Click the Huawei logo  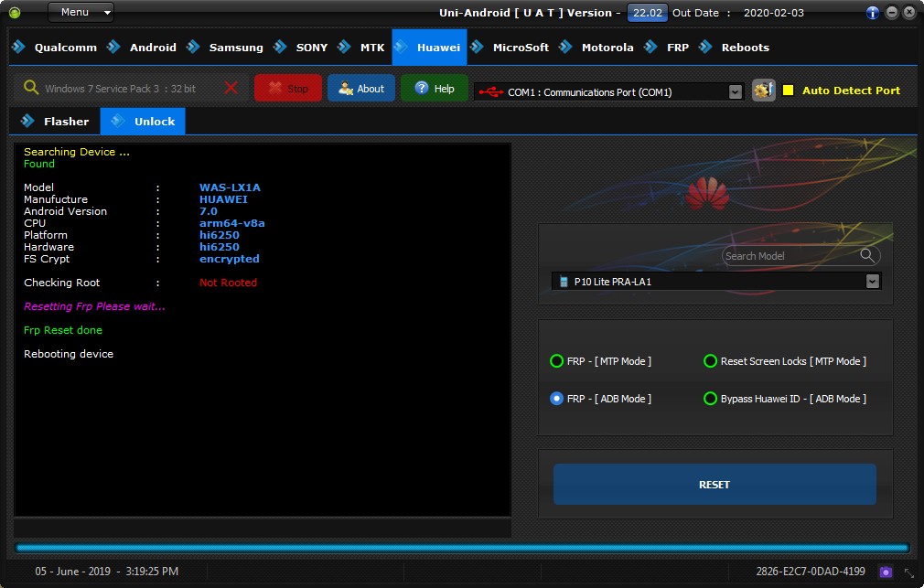(708, 193)
